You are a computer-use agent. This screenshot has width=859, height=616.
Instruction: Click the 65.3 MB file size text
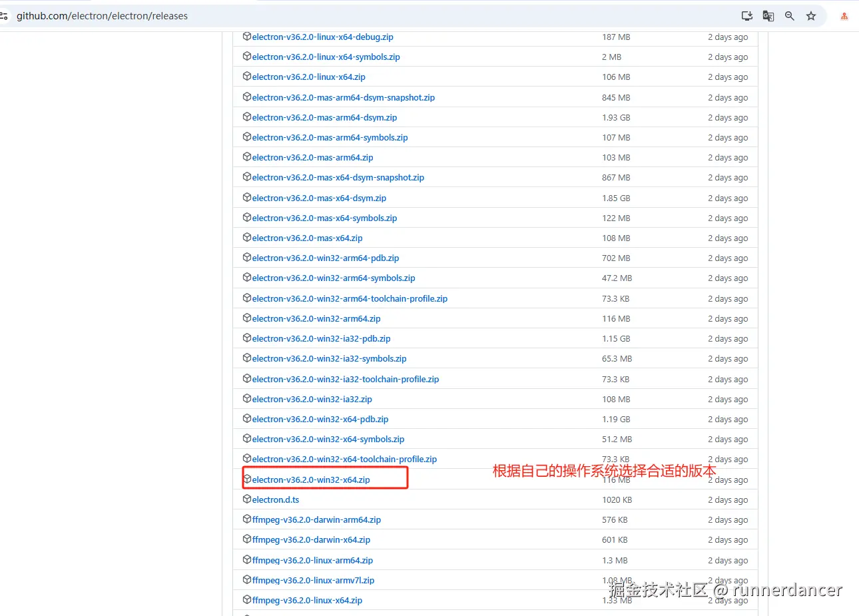617,359
